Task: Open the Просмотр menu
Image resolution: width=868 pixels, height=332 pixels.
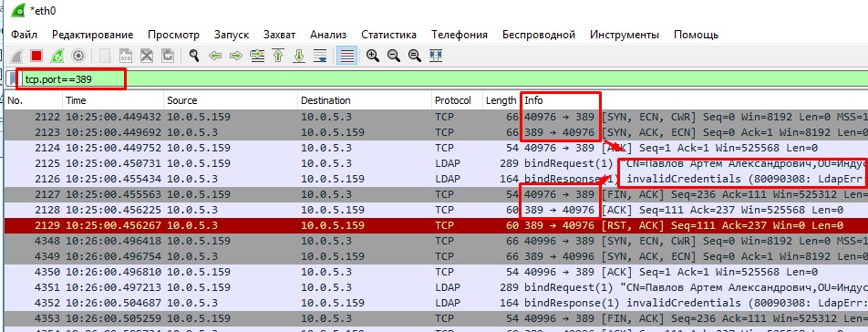Action: tap(173, 35)
